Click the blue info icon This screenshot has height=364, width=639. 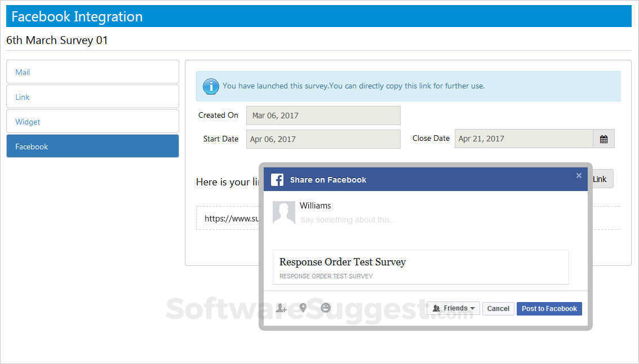[x=211, y=86]
